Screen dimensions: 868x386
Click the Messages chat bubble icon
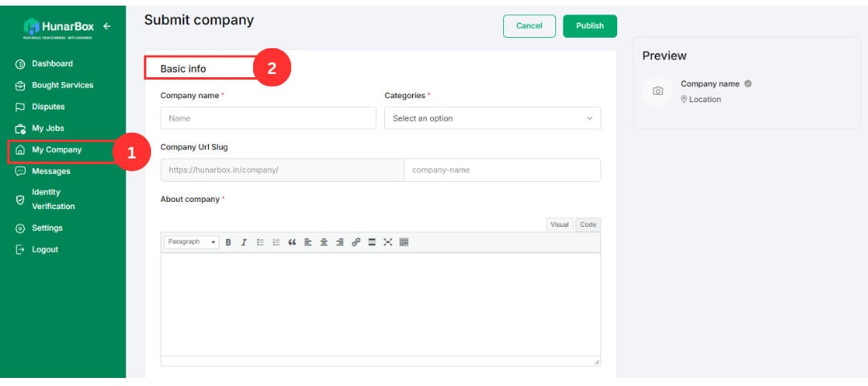(20, 171)
